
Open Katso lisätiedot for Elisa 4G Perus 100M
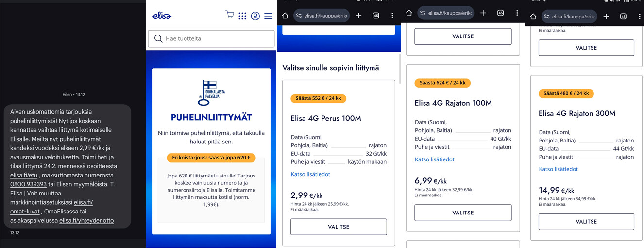tap(310, 174)
